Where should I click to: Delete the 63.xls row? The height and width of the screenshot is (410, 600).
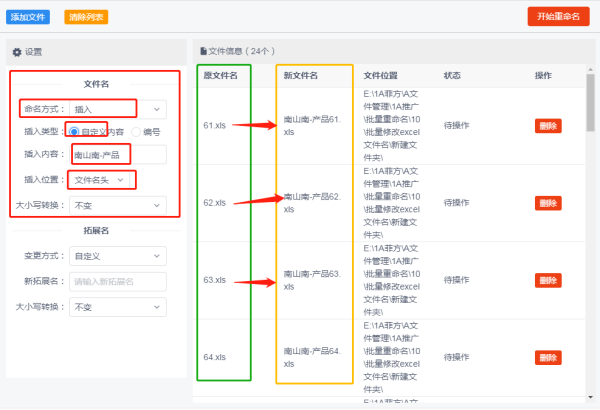click(x=548, y=280)
